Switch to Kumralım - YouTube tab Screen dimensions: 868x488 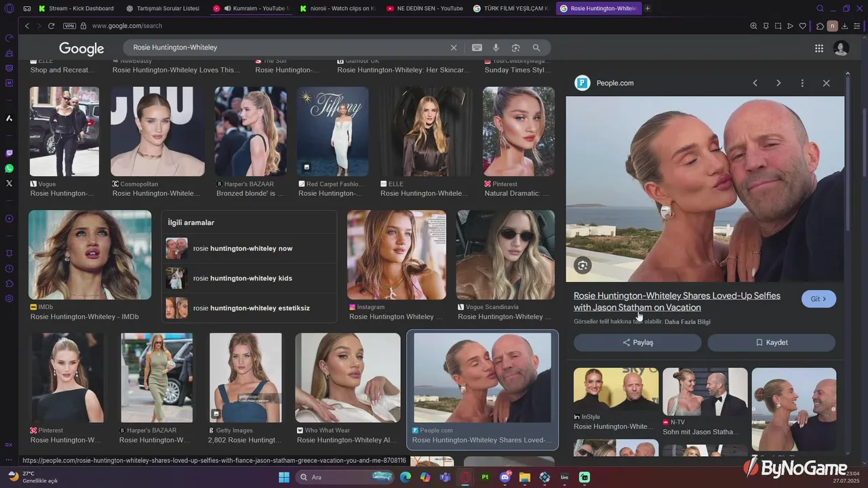251,8
